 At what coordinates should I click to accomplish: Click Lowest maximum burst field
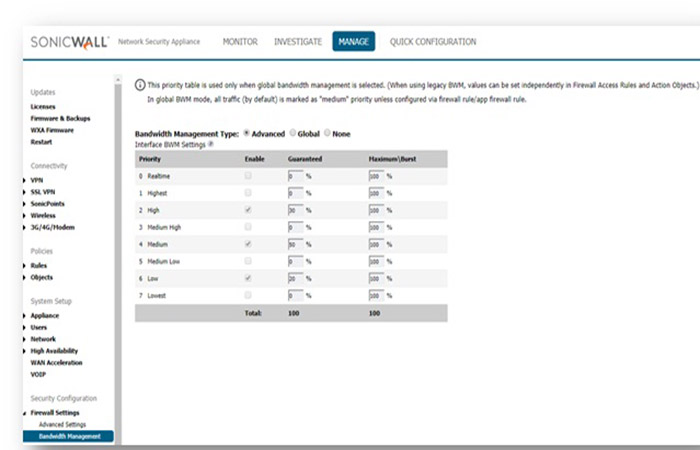click(376, 295)
